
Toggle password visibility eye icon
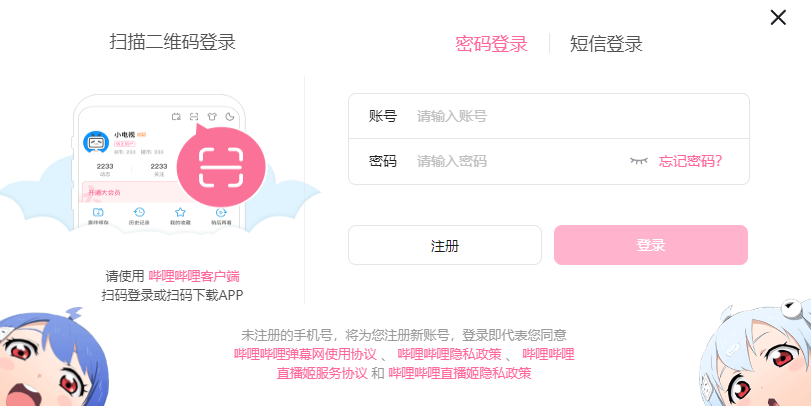pyautogui.click(x=639, y=161)
